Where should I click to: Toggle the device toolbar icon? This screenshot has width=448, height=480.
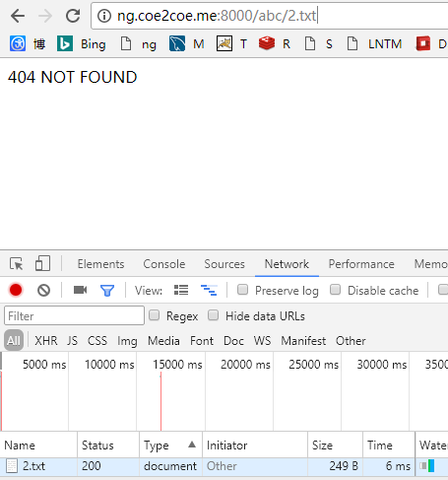[42, 263]
